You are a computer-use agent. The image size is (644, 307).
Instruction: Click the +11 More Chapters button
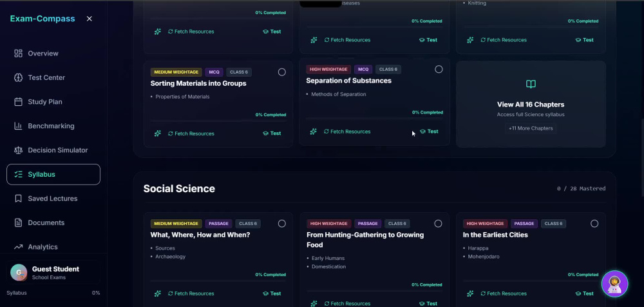(x=531, y=128)
